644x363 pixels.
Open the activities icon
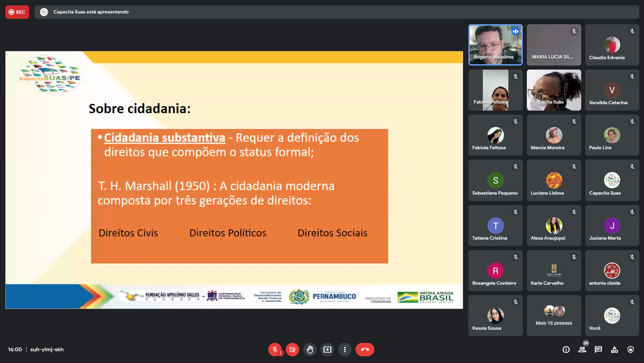point(614,350)
